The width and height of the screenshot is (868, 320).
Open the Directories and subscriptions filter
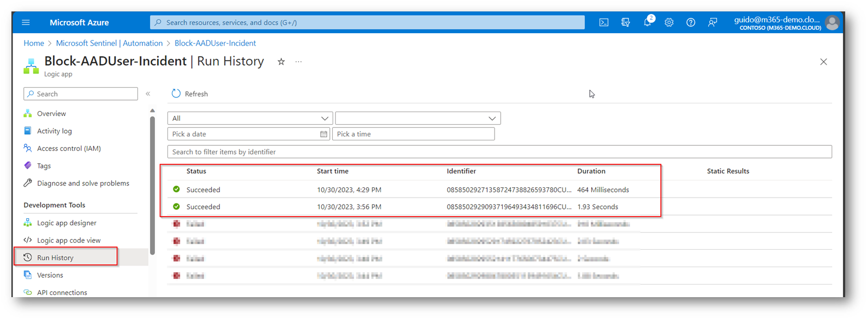[x=626, y=22]
